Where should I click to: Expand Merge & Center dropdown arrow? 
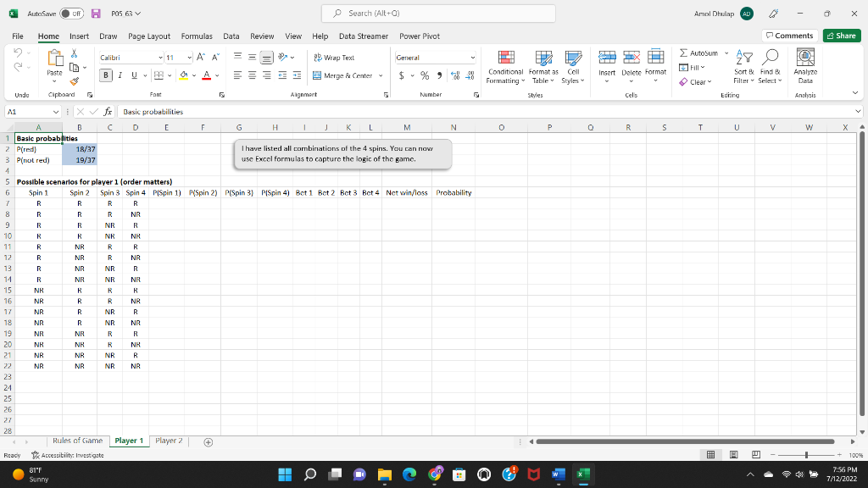pos(381,75)
